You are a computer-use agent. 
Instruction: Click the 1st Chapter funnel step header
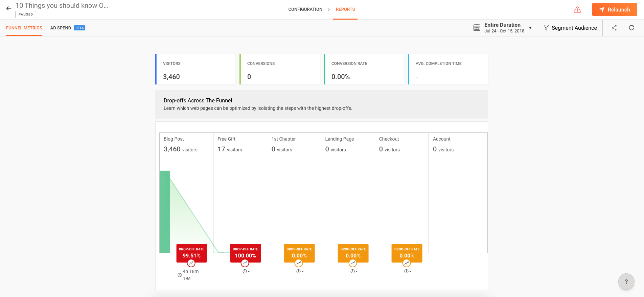pyautogui.click(x=294, y=145)
